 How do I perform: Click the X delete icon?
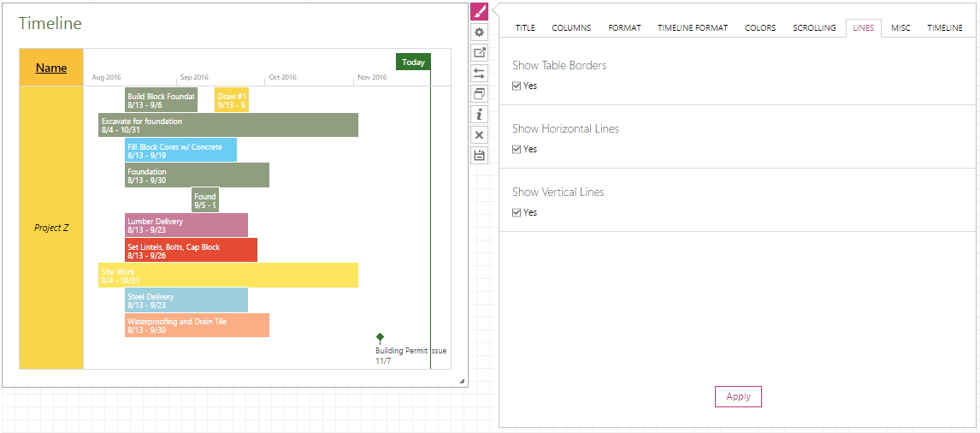coord(480,135)
